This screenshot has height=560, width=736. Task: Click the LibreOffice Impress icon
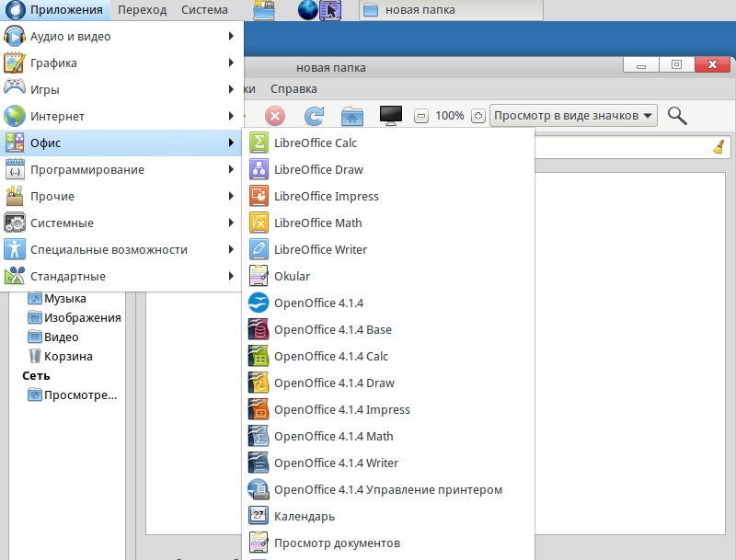coord(259,196)
